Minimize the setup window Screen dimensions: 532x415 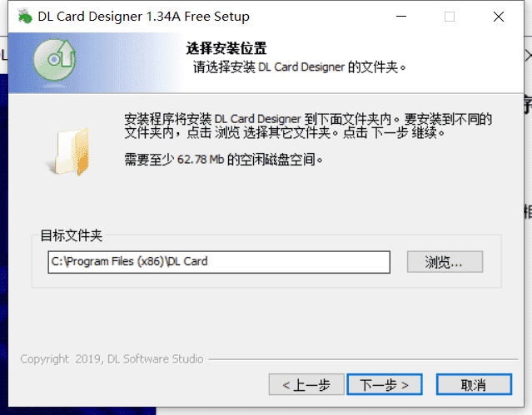(401, 17)
